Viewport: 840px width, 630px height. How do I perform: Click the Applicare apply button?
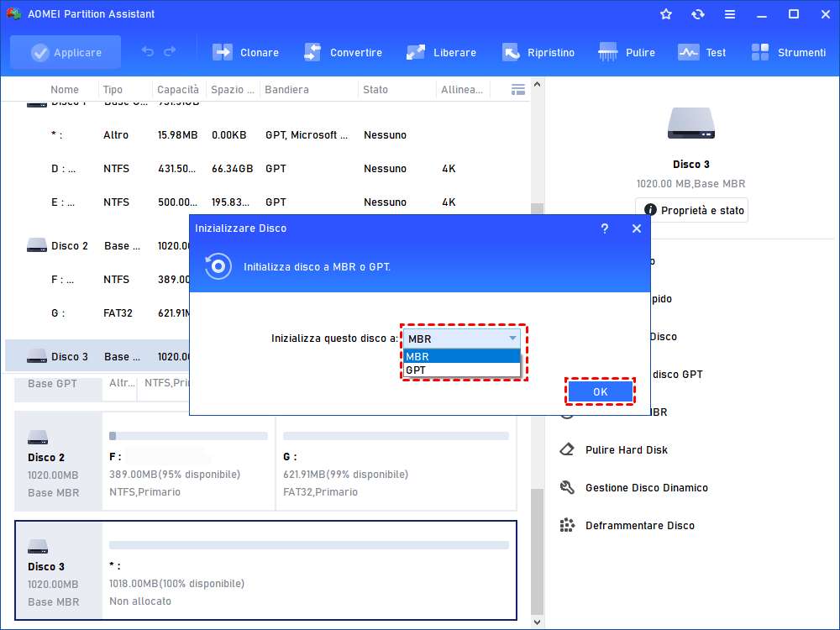66,52
